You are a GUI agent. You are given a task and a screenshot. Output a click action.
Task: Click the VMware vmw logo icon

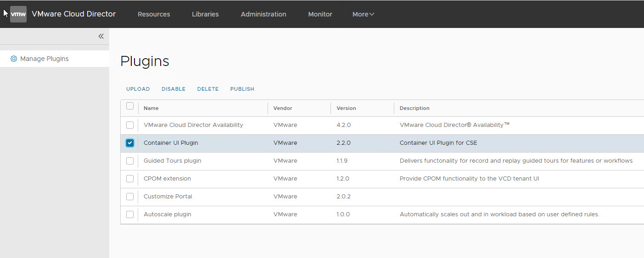[x=18, y=14]
